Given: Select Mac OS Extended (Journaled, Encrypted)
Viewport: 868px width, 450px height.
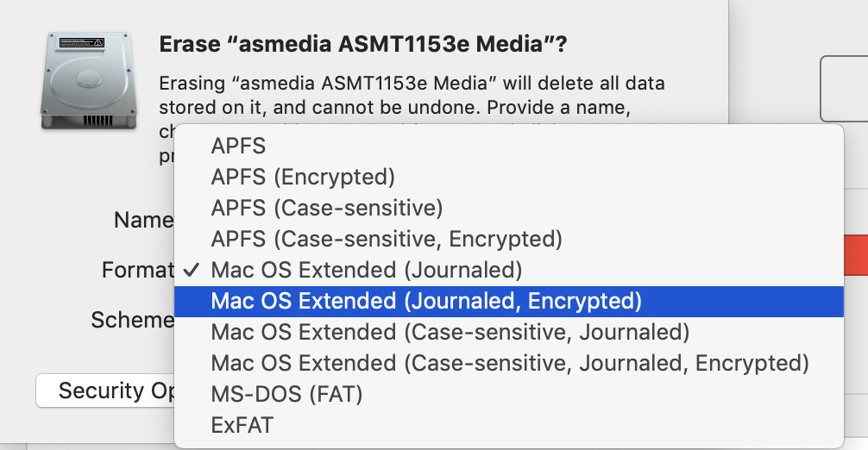Looking at the screenshot, I should click(426, 301).
